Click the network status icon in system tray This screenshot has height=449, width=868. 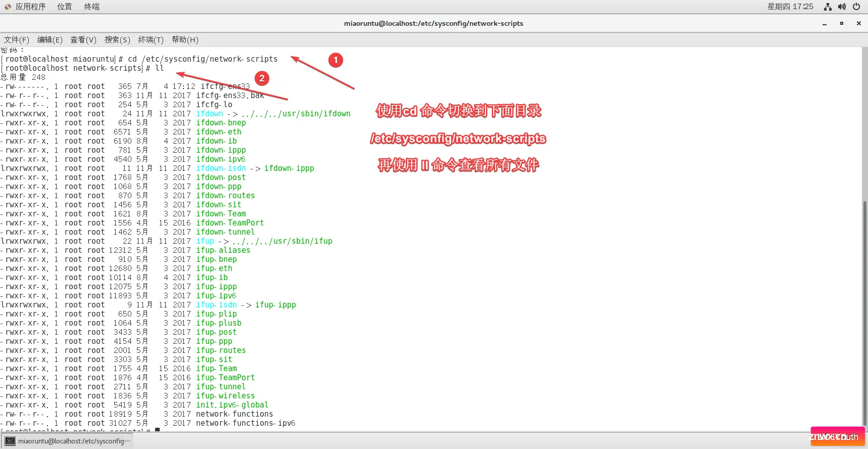tap(828, 7)
